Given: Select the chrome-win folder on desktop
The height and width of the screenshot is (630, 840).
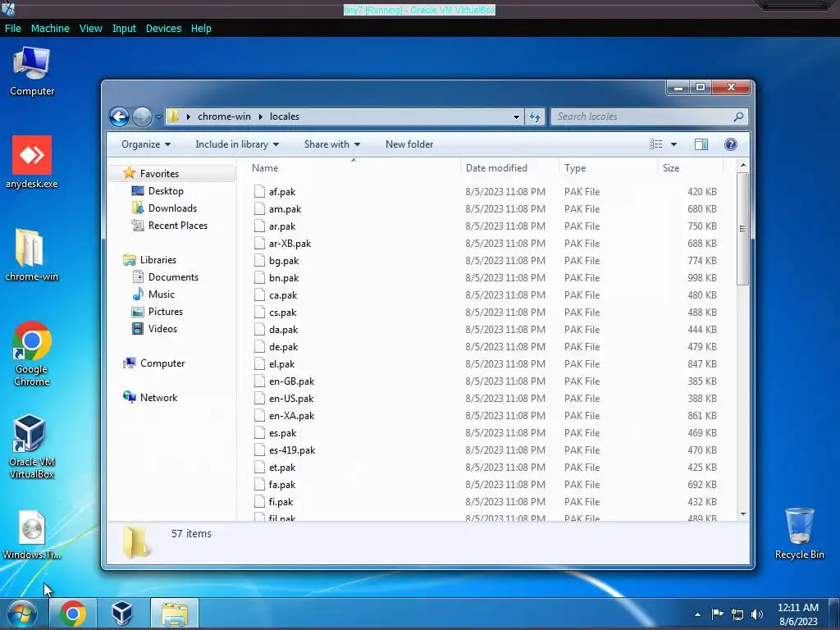Looking at the screenshot, I should pos(32,254).
